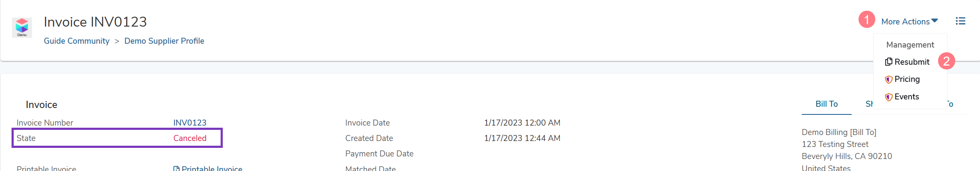
Task: Click the shield icon beside Pricing
Action: point(888,79)
